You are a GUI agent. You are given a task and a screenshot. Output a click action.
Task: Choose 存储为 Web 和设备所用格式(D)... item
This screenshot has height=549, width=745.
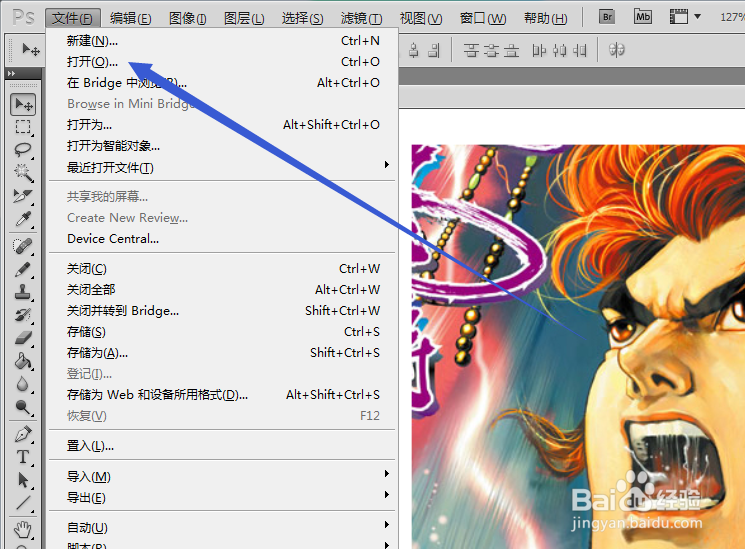[222, 395]
